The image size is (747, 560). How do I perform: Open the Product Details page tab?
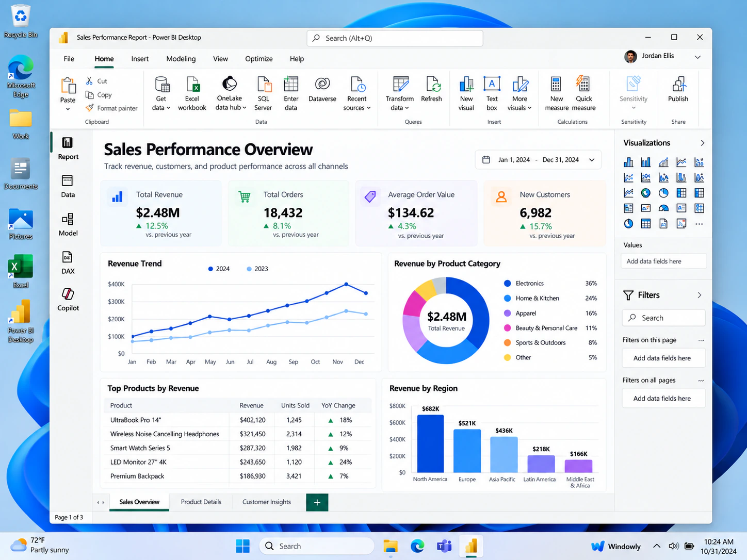tap(201, 502)
